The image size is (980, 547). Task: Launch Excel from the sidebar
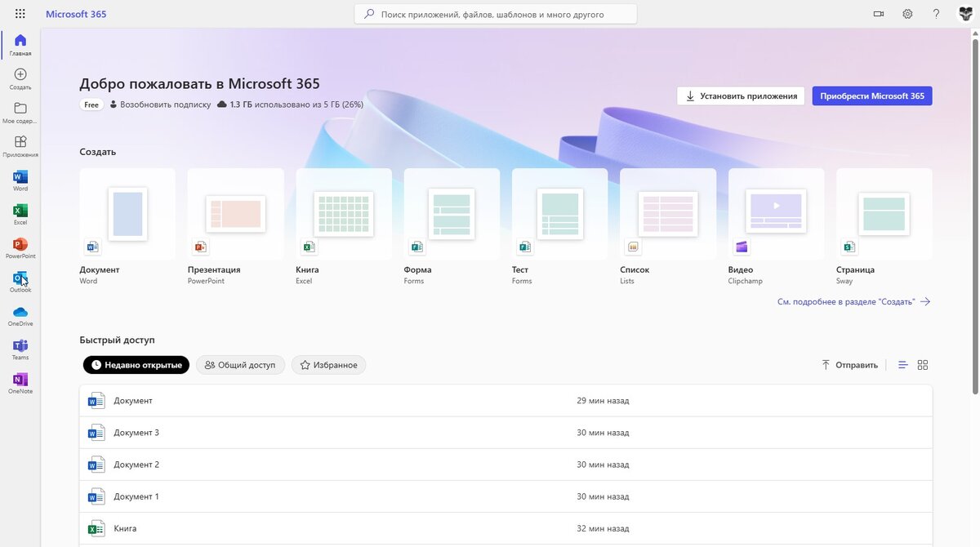[x=20, y=214]
